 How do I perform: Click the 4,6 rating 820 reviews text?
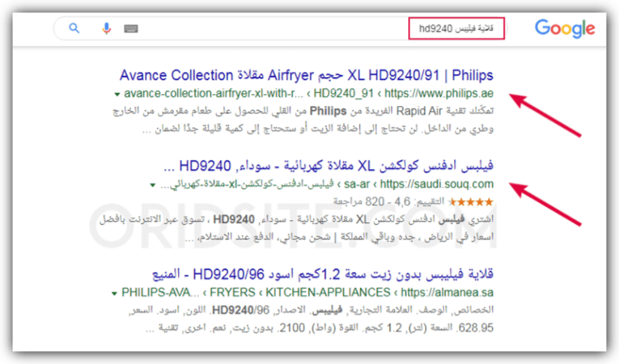click(x=389, y=202)
